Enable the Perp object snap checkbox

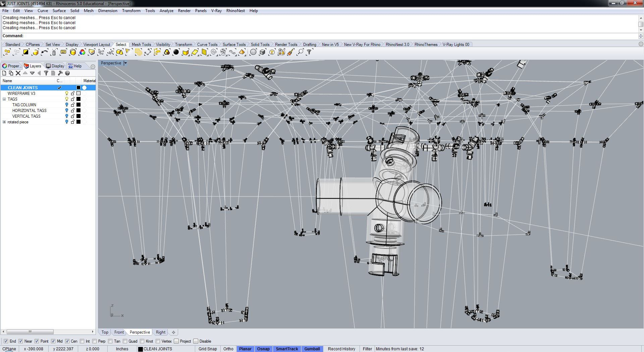(95, 341)
